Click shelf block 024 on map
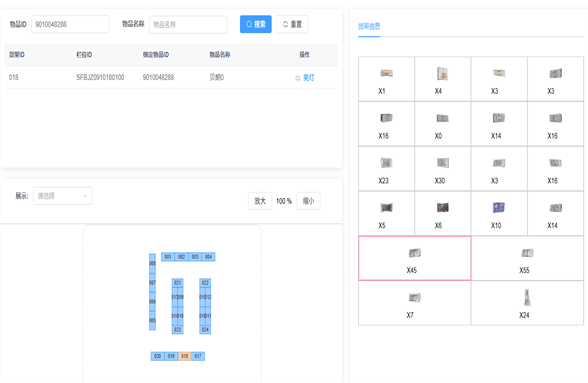Viewport: 588px width, 383px height. (x=205, y=330)
